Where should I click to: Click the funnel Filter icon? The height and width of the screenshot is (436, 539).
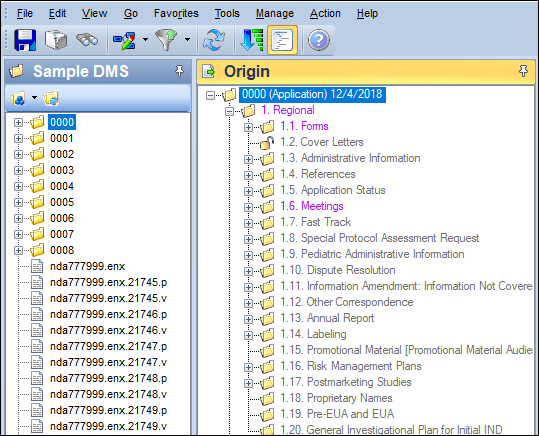click(167, 40)
